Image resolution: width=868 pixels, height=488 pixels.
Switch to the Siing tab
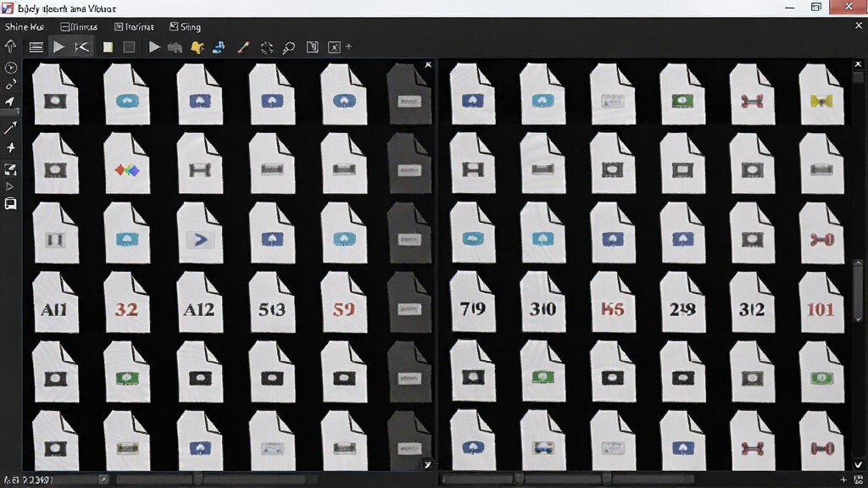[186, 26]
